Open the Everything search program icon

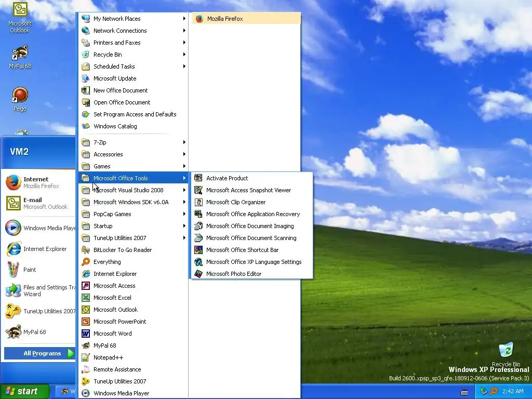coord(86,262)
